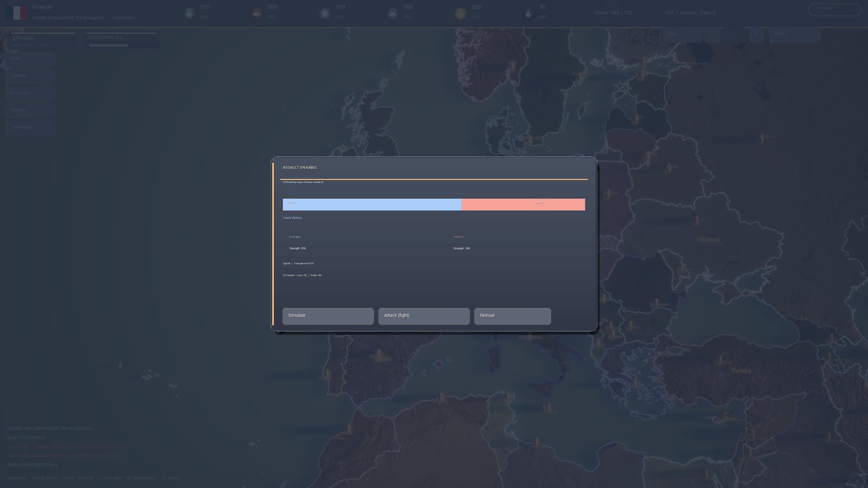Click the ASSAULT ON KABUL title

pyautogui.click(x=300, y=168)
